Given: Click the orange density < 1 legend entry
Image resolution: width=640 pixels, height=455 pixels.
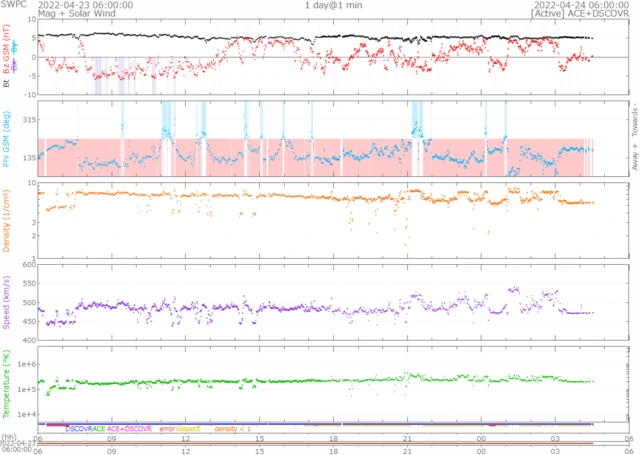Looking at the screenshot, I should coord(232,428).
